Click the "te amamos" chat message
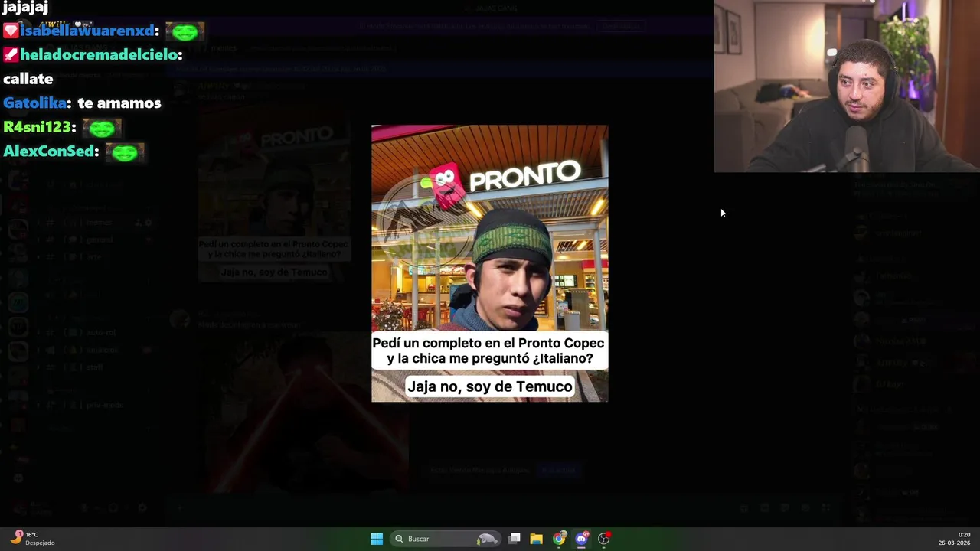Screen dimensions: 980x551 (119, 103)
